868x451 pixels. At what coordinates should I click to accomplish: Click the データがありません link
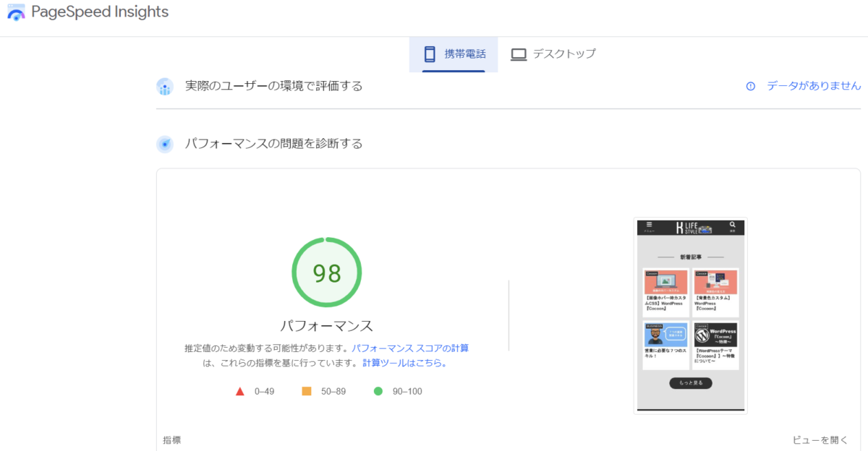[813, 85]
